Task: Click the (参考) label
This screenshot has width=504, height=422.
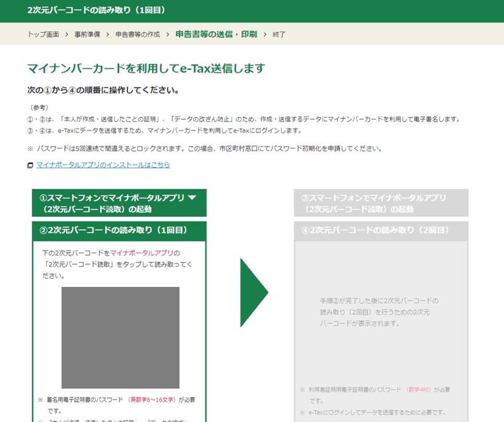Action: (39, 107)
